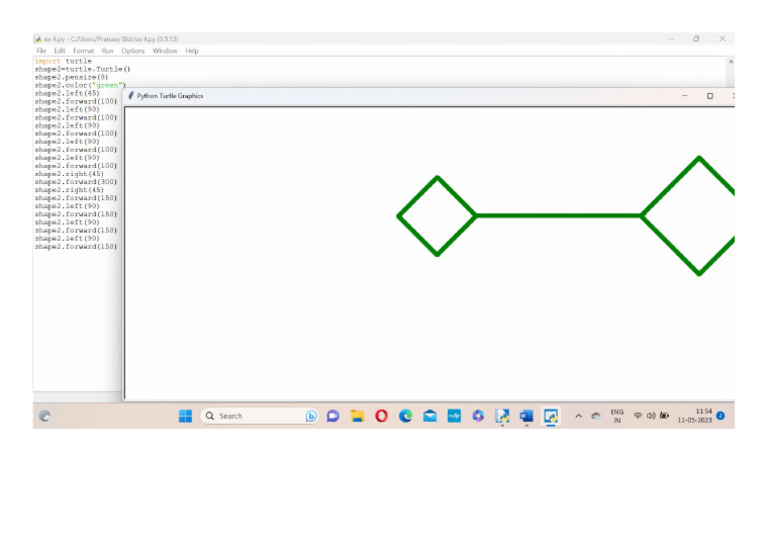Click the Bing icon in search box
This screenshot has height=543, width=768.
[311, 416]
